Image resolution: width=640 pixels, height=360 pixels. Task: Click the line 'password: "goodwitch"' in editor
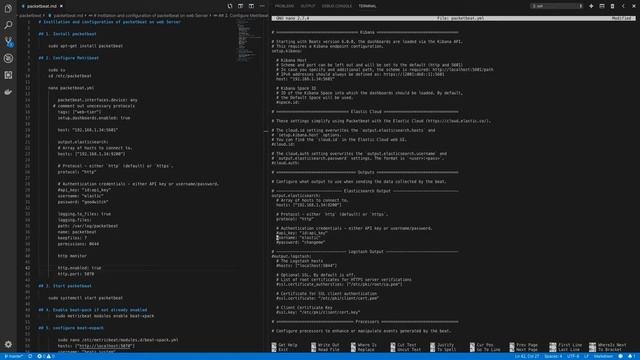tap(83, 202)
